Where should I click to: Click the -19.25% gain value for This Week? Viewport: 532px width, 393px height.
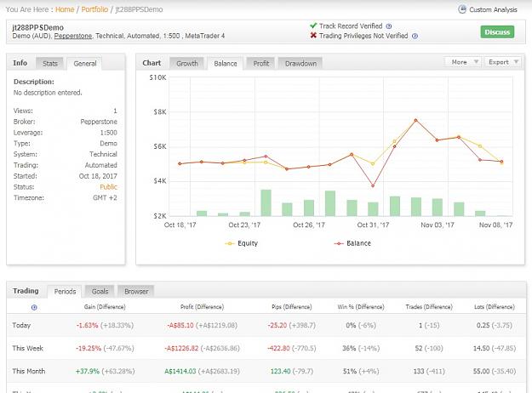tap(89, 348)
